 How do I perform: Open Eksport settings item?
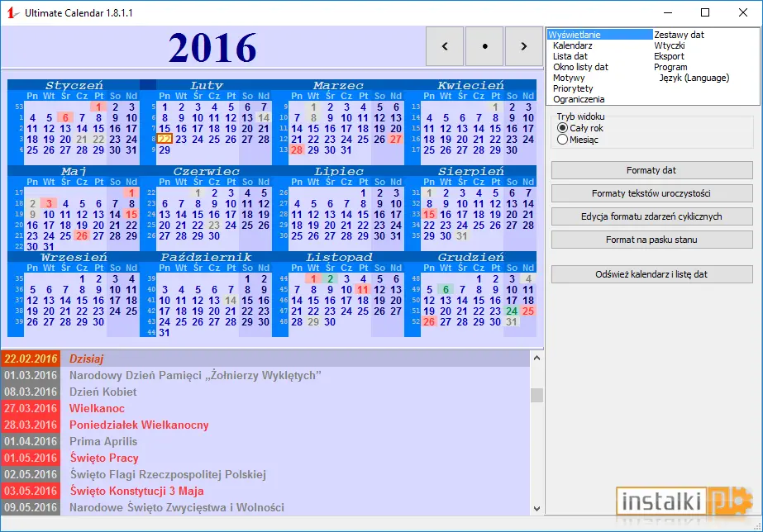point(669,56)
